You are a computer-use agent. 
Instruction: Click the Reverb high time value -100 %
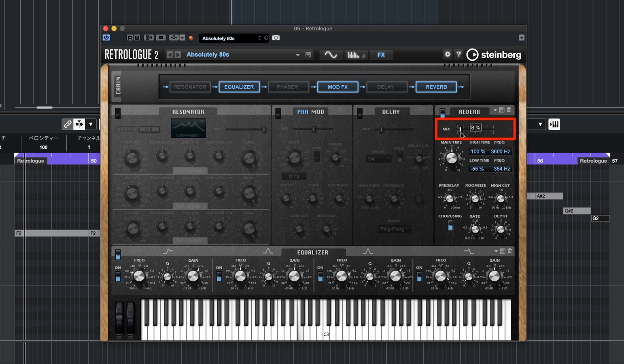pyautogui.click(x=478, y=152)
